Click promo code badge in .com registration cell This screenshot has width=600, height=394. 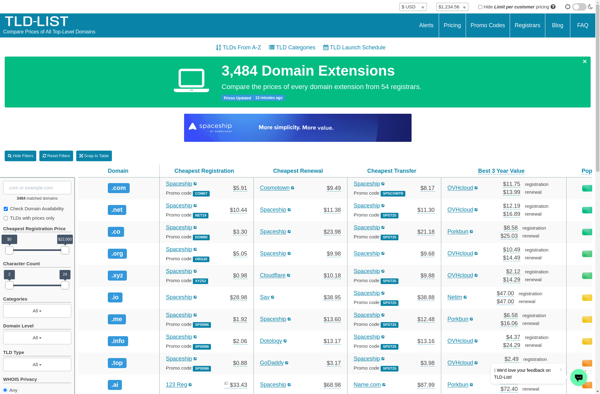point(201,194)
